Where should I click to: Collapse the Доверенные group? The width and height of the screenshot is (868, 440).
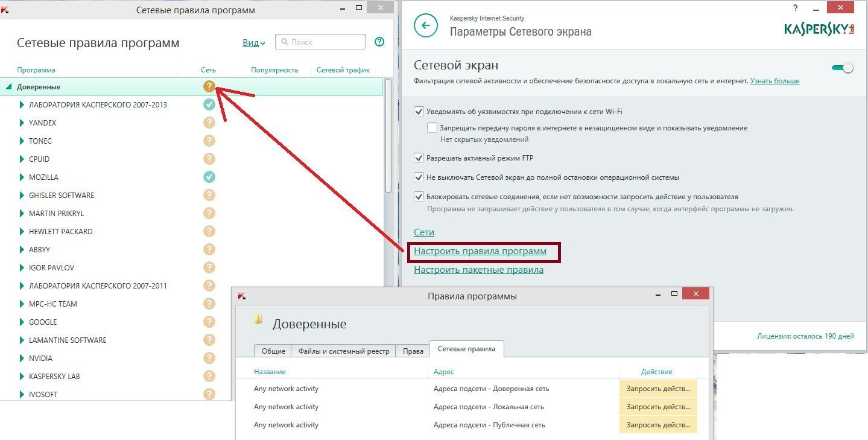(8, 87)
